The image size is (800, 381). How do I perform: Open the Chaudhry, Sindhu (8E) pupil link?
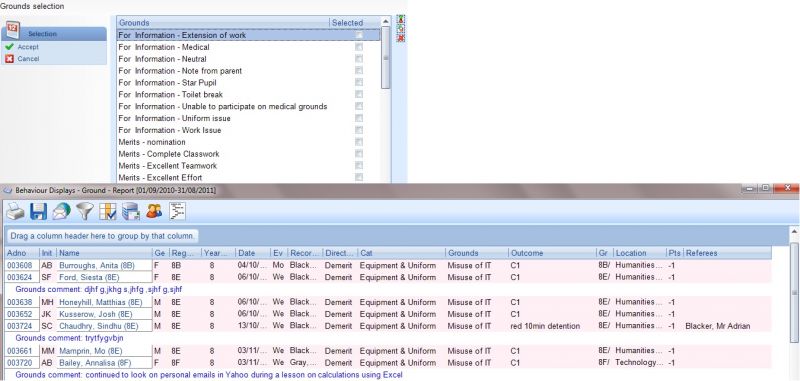point(98,326)
